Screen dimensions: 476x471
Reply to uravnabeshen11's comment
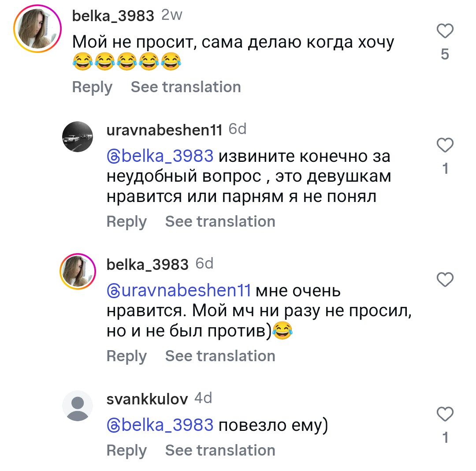click(126, 221)
